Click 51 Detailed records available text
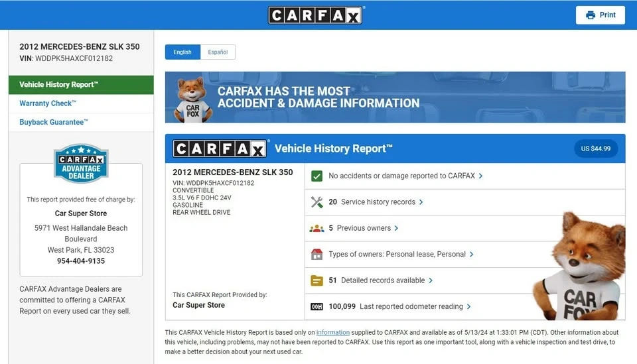Image resolution: width=637 pixels, height=364 pixels. click(377, 280)
